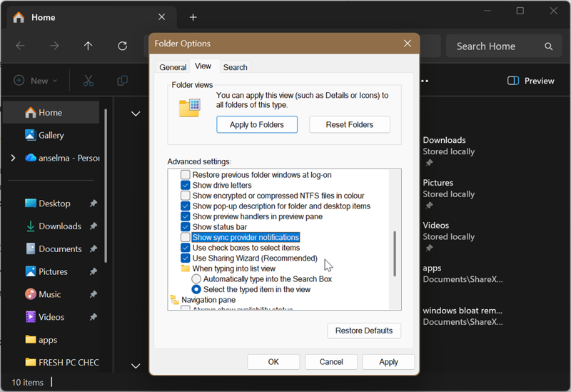Select the typed item in the view option

196,289
